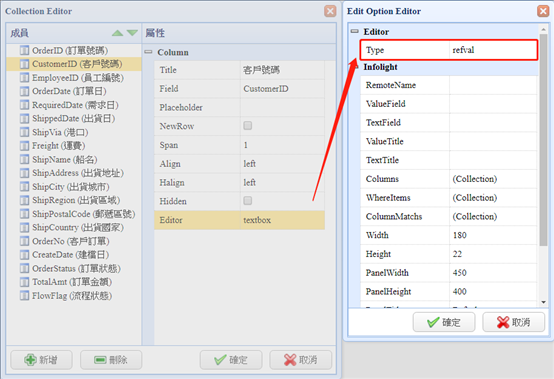The image size is (554, 379).
Task: Close the Collection Editor window
Action: (x=330, y=11)
